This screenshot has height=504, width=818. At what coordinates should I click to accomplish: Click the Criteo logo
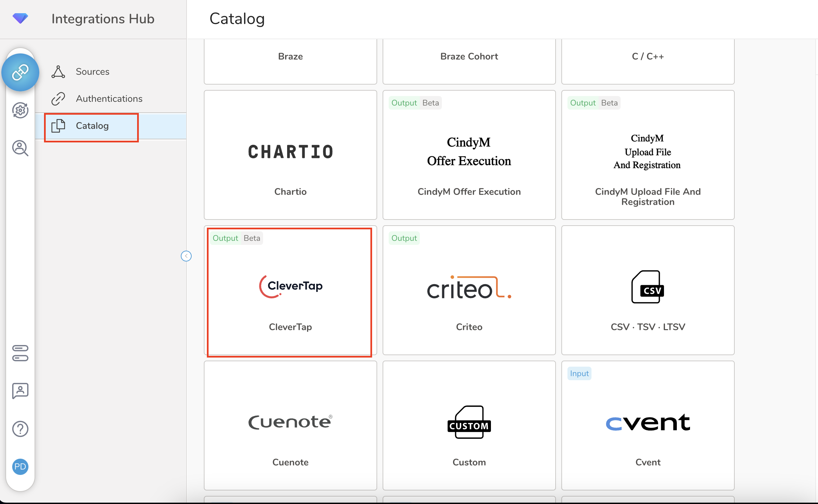pos(469,288)
